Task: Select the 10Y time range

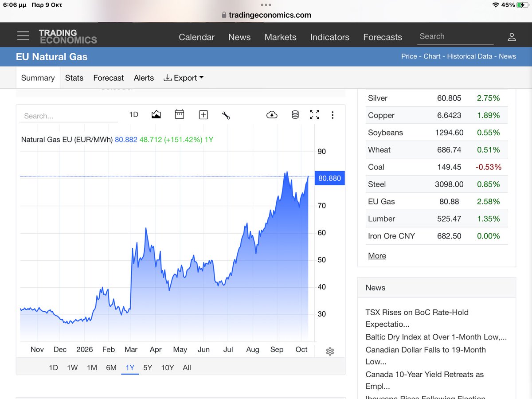Action: tap(168, 368)
